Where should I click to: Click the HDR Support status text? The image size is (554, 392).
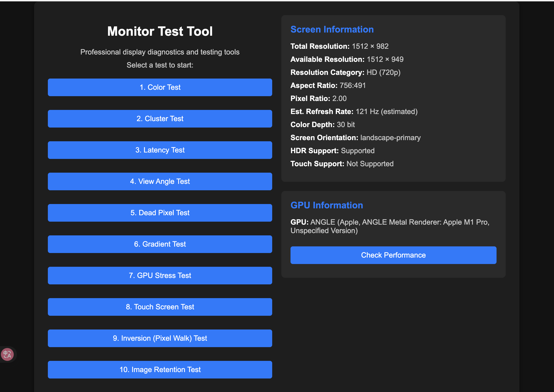358,151
